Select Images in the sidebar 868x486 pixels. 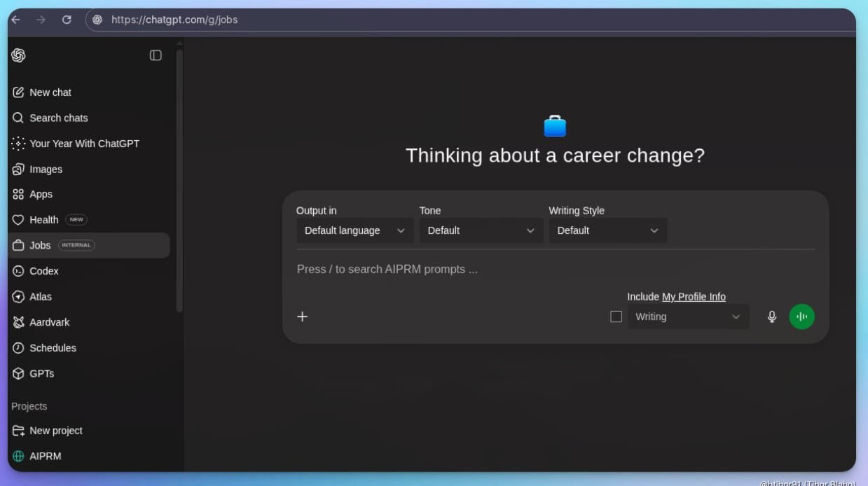click(x=46, y=169)
